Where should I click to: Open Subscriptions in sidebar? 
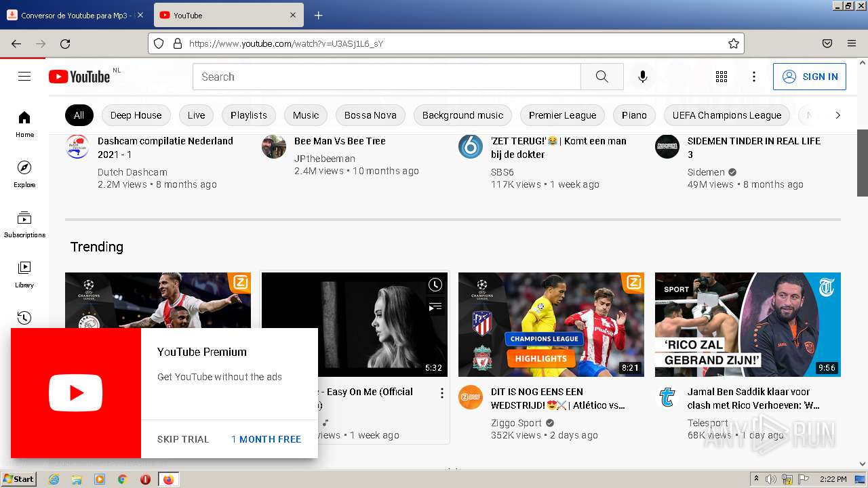pyautogui.click(x=24, y=224)
